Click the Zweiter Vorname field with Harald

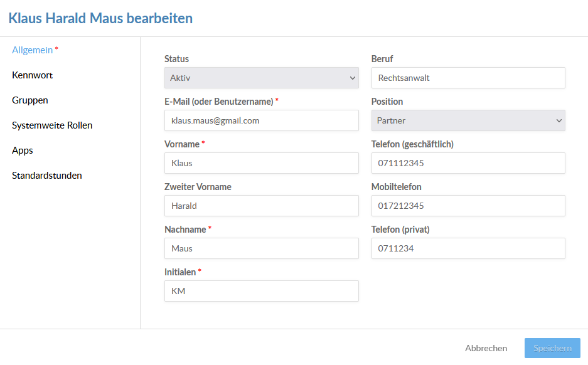(x=262, y=206)
